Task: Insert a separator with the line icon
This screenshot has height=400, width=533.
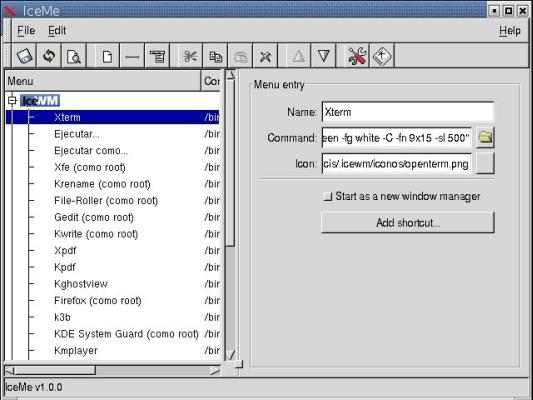Action: click(132, 56)
